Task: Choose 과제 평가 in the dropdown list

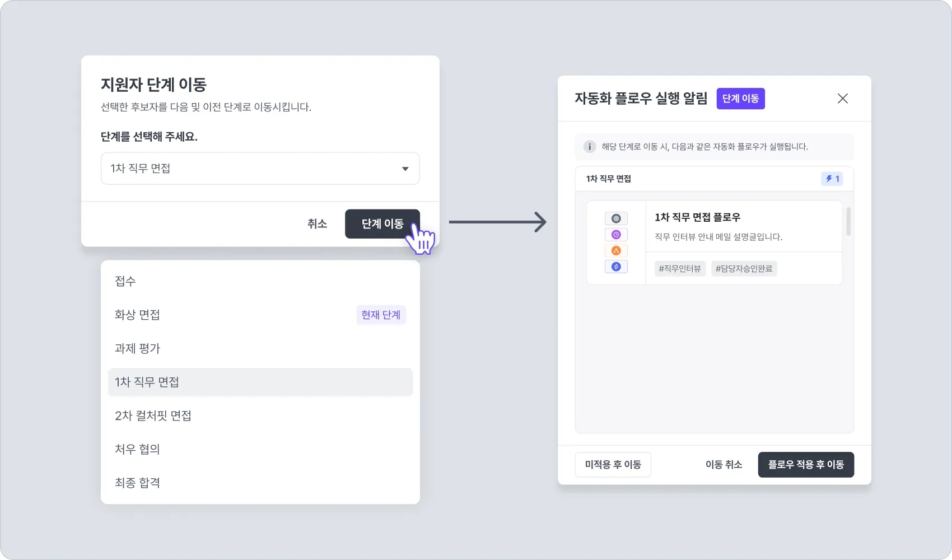Action: [x=138, y=348]
